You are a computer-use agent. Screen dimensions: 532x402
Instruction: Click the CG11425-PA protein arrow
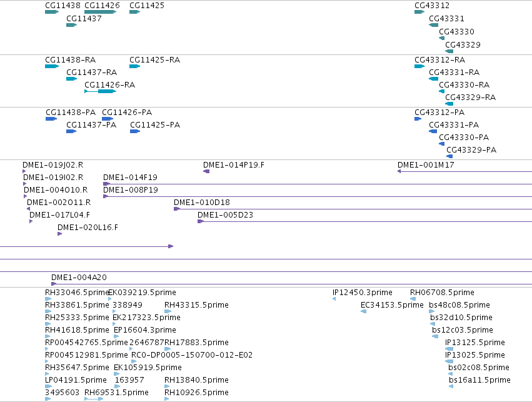point(135,131)
